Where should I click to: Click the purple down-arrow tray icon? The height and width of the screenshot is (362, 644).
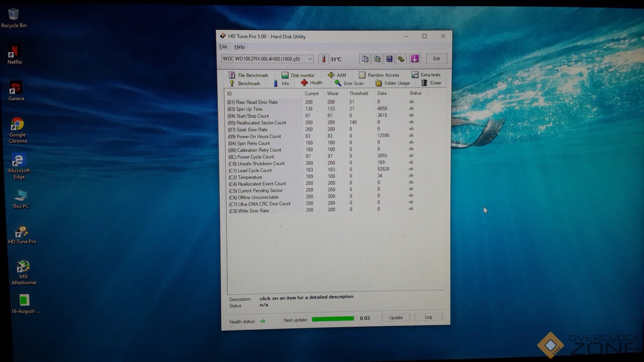tap(415, 59)
